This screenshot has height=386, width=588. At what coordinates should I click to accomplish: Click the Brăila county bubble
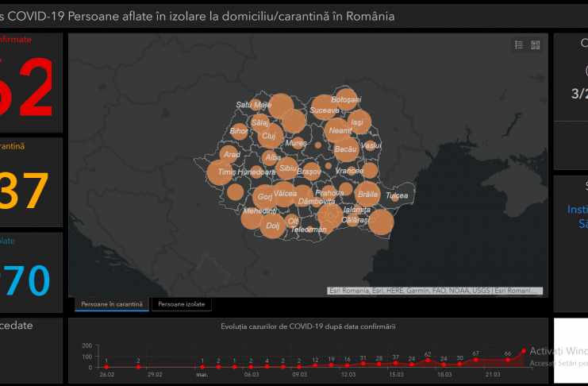pyautogui.click(x=367, y=193)
